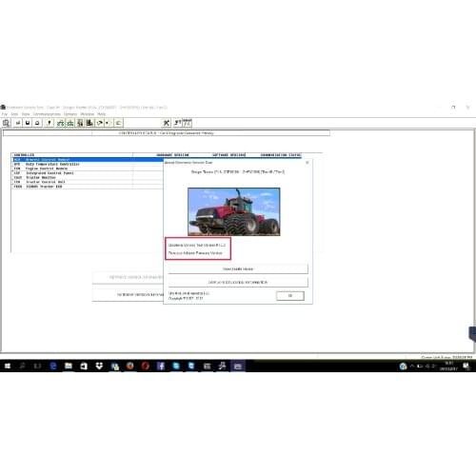Click the OK button in About dialog
This screenshot has width=476, height=476.
click(290, 296)
